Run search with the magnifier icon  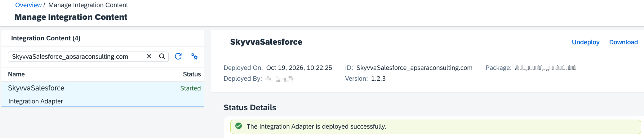coord(162,56)
